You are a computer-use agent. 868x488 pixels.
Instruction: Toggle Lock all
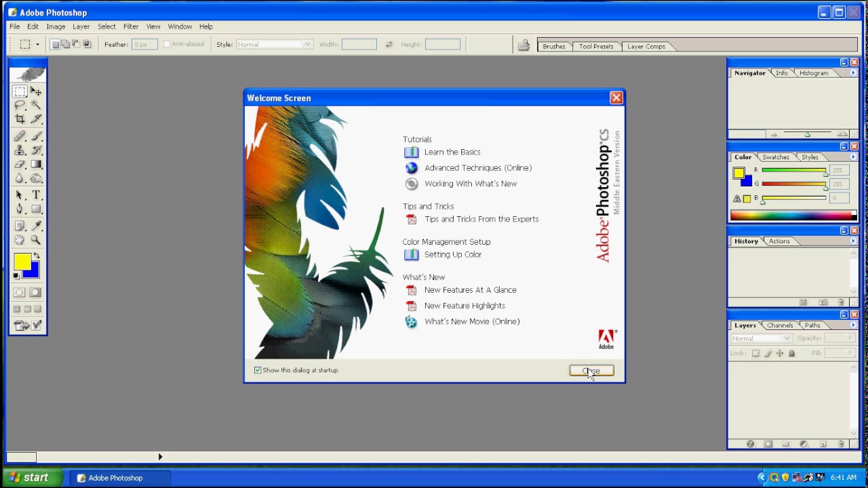[x=791, y=353]
